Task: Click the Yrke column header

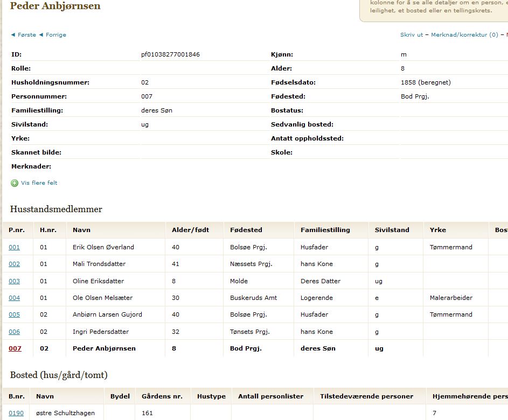Action: 437,230
